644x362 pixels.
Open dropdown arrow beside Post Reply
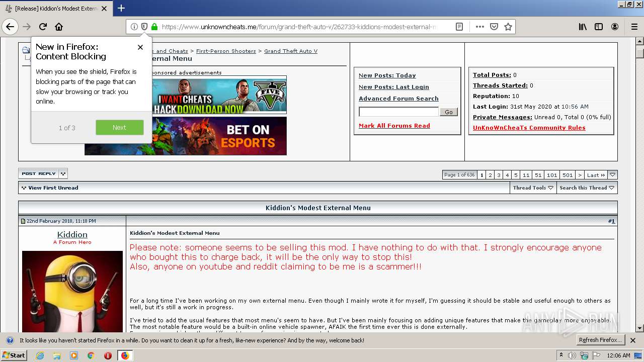click(63, 173)
